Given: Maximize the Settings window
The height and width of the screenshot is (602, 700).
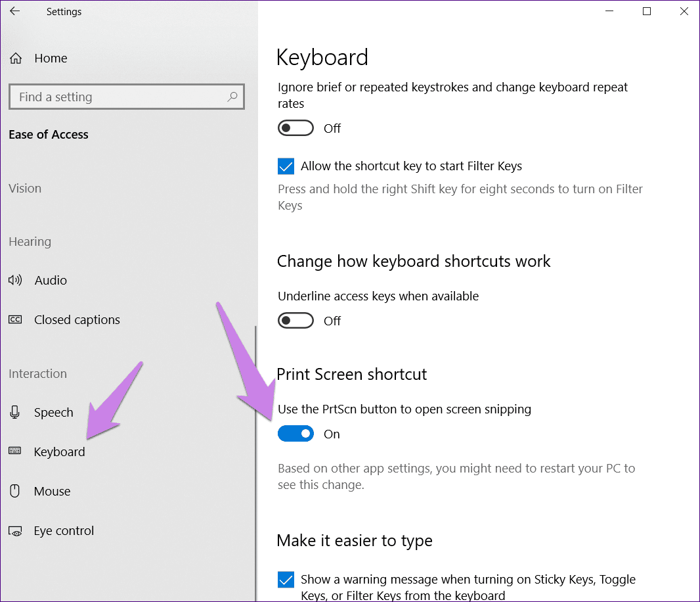Looking at the screenshot, I should click(646, 11).
